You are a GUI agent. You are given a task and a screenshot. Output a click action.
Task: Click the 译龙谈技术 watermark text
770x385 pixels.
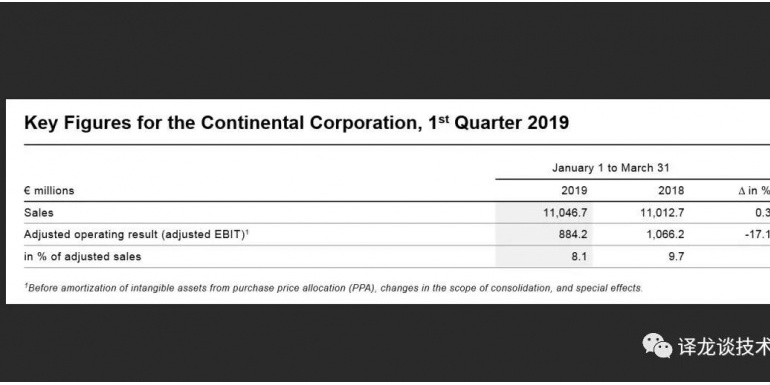(724, 347)
